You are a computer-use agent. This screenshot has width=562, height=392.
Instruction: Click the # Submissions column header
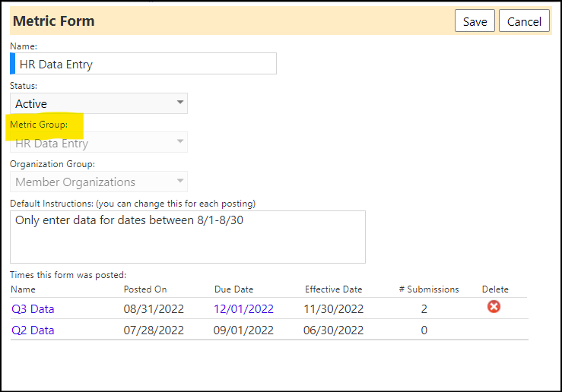tap(429, 289)
